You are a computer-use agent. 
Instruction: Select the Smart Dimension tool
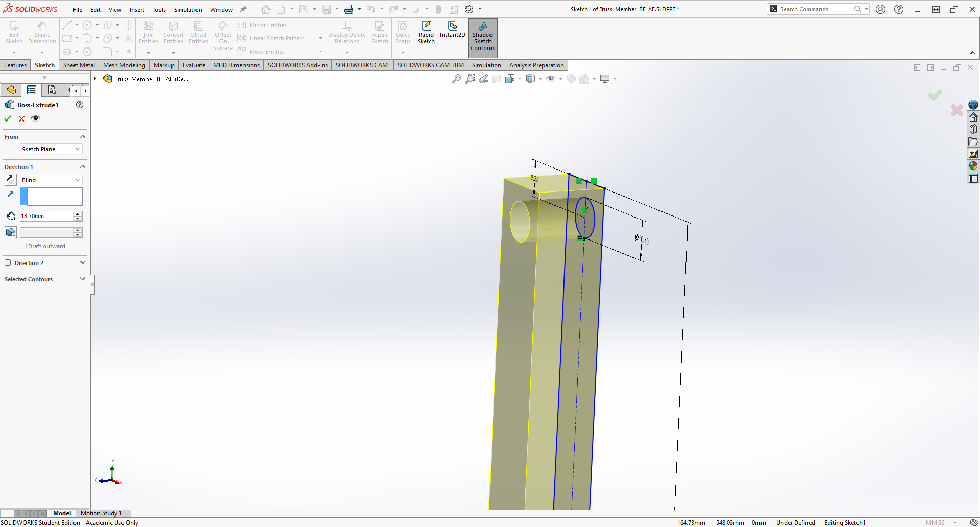[42, 33]
